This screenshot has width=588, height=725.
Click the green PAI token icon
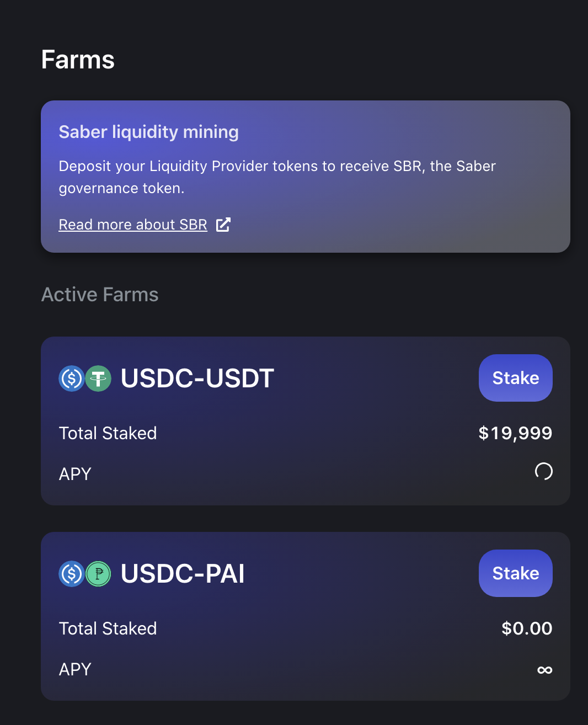(x=98, y=574)
